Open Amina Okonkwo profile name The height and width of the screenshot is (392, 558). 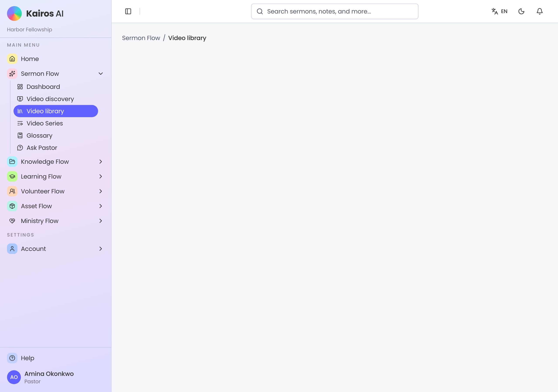coord(49,374)
